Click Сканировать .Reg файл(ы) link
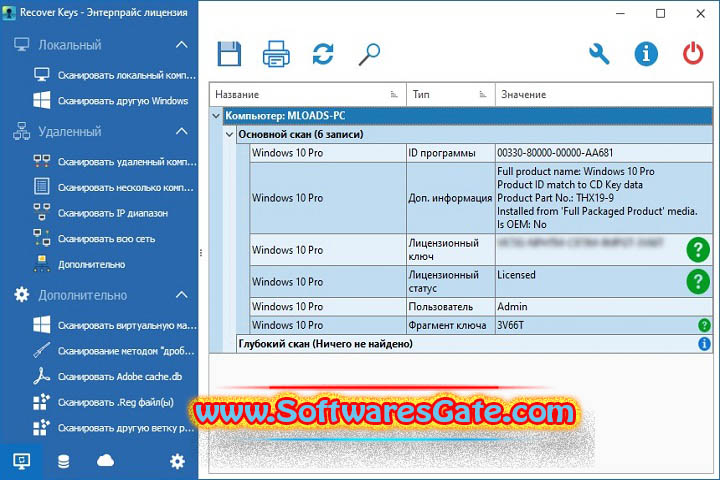This screenshot has height=480, width=720. (116, 402)
